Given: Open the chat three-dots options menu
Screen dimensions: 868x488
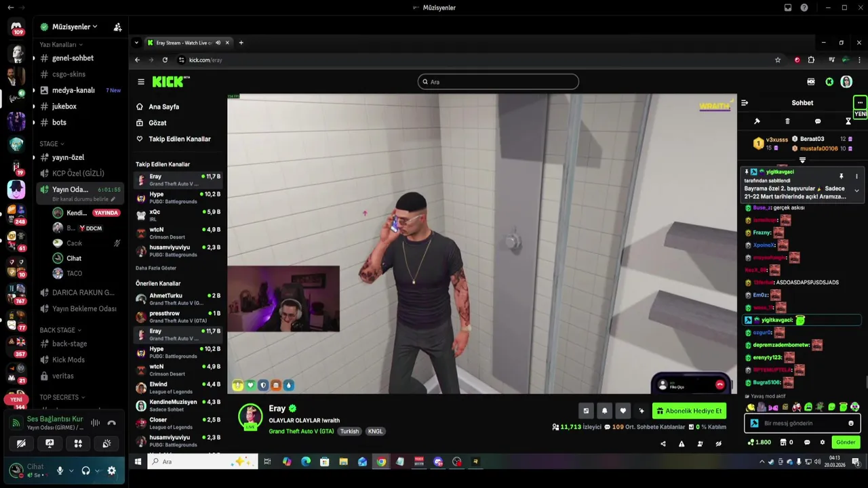Looking at the screenshot, I should (x=860, y=103).
